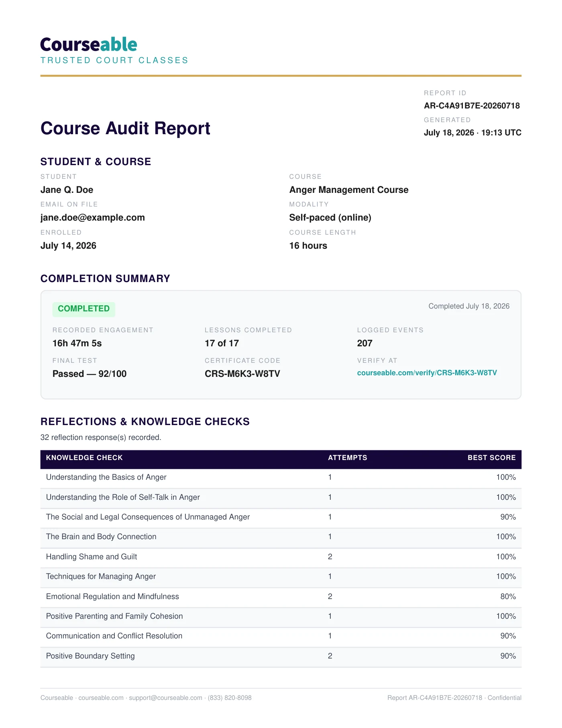Click the attempts value for Handling Shame and Guilt
Screen dimensions: 562x728
[330, 557]
